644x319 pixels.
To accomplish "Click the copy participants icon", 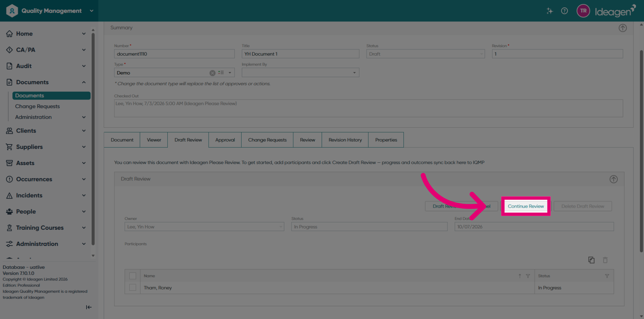I will coord(591,260).
